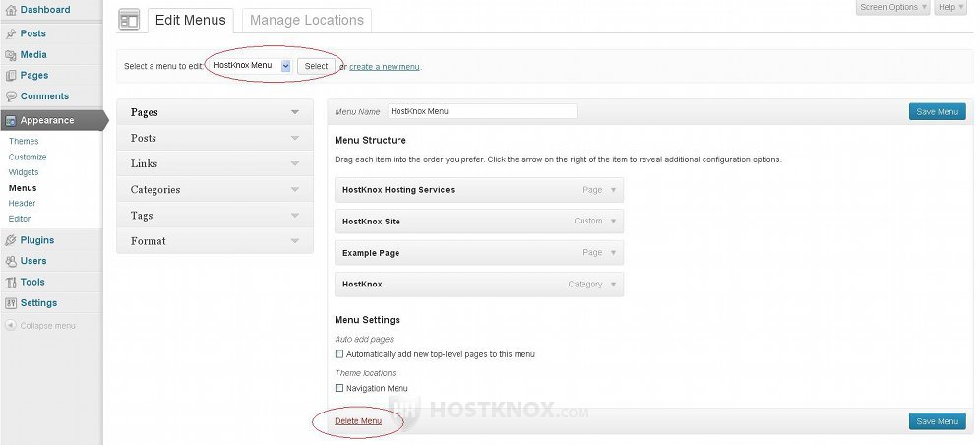Expand the Categories accordion section

coord(215,189)
